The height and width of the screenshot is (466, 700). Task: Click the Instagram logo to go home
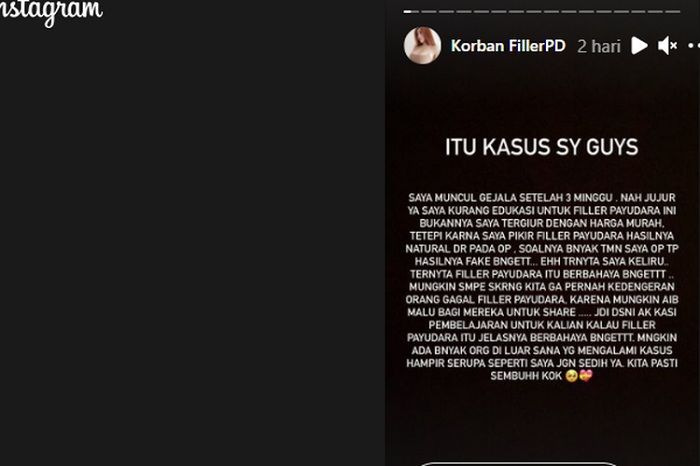[x=50, y=10]
